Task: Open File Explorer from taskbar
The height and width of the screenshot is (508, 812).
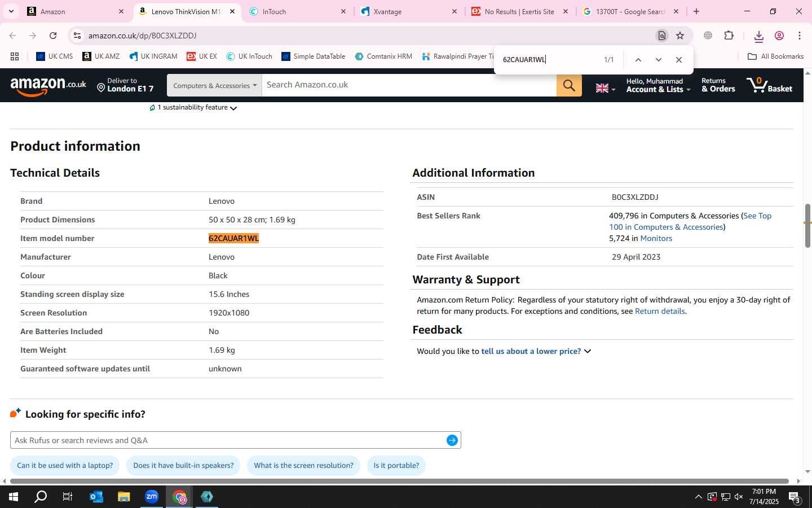Action: (123, 497)
